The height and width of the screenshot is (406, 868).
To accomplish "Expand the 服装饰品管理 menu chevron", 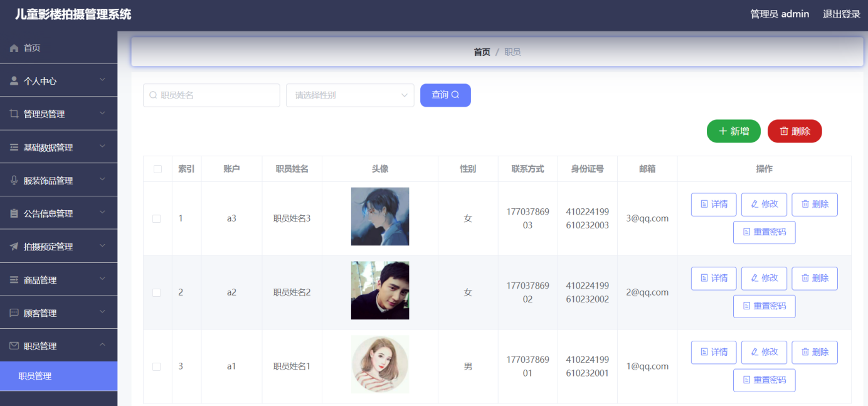I will click(x=103, y=180).
